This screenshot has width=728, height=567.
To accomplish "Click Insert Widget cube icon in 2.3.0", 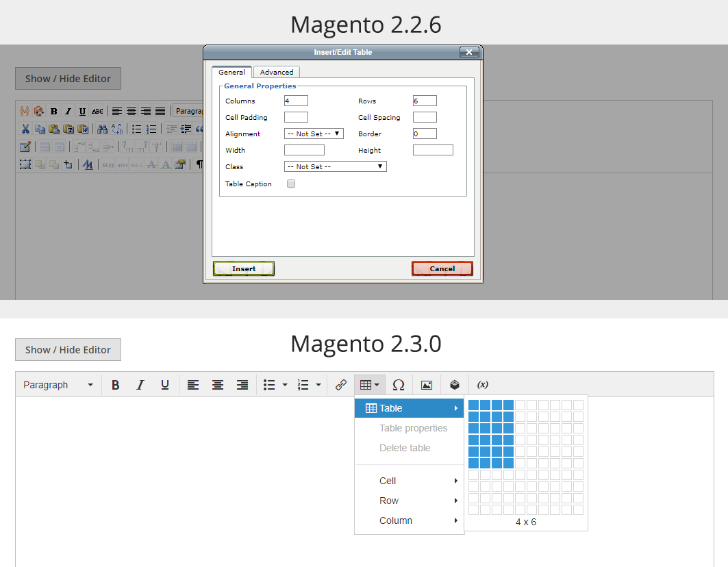I will point(455,384).
